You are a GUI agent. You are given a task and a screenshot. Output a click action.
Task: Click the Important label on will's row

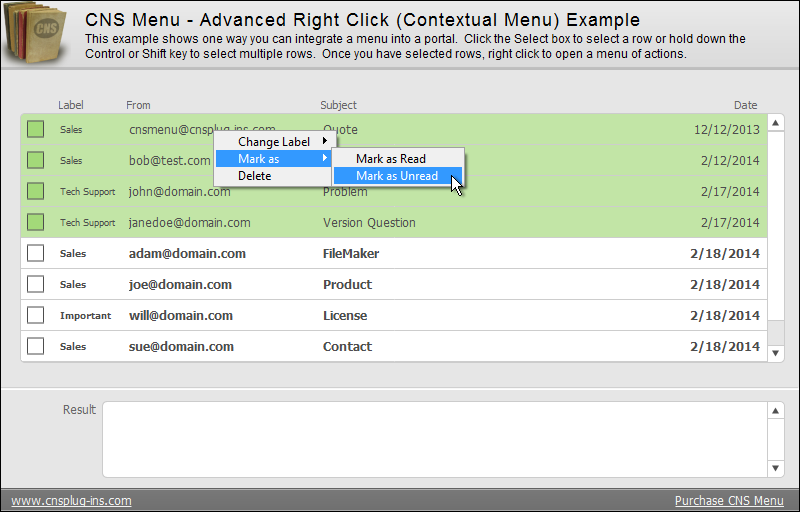click(x=85, y=316)
